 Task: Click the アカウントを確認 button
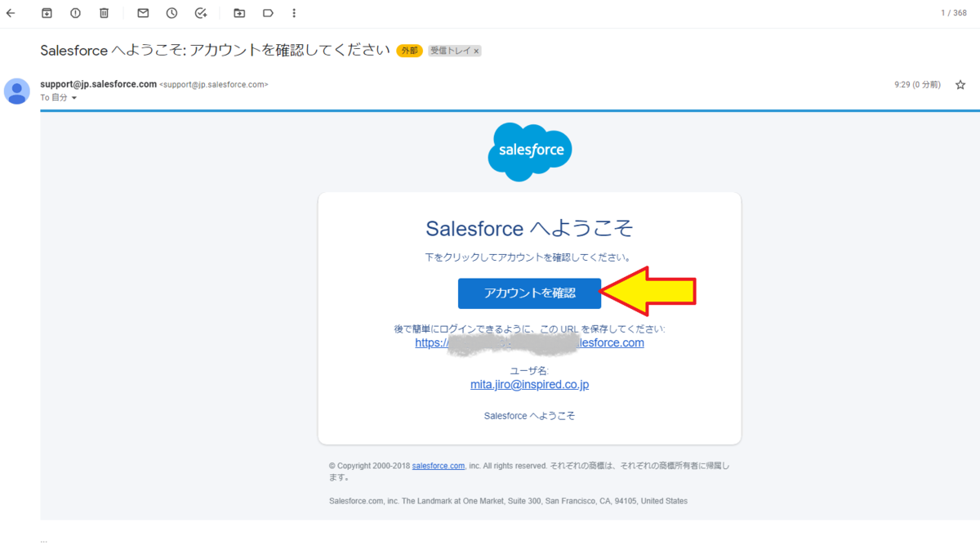click(529, 293)
